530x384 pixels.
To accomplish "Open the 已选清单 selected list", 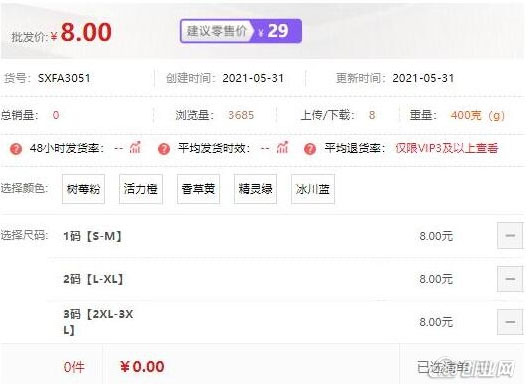I will point(443,367).
